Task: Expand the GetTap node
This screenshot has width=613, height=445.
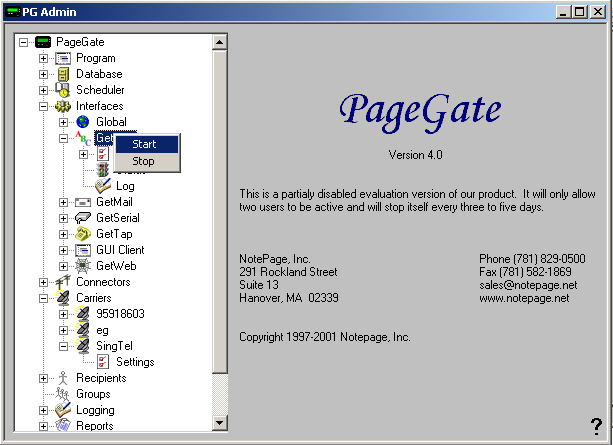Action: click(63, 235)
